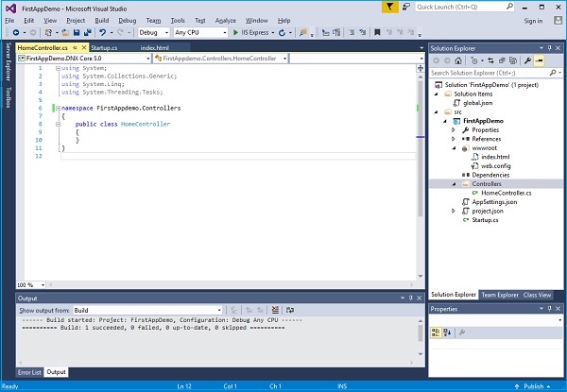Collapse the wwwroot folder node
This screenshot has width=567, height=392.
pos(454,147)
